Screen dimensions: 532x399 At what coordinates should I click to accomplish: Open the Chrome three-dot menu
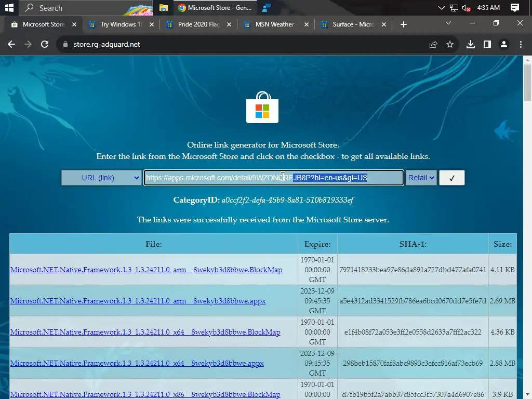521,44
